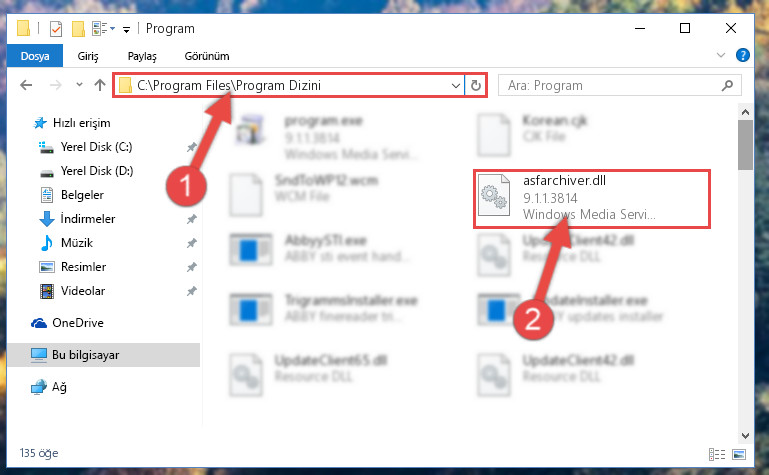Viewport: 769px width, 475px height.
Task: Expand the ribbon with the chevron
Action: coord(720,55)
